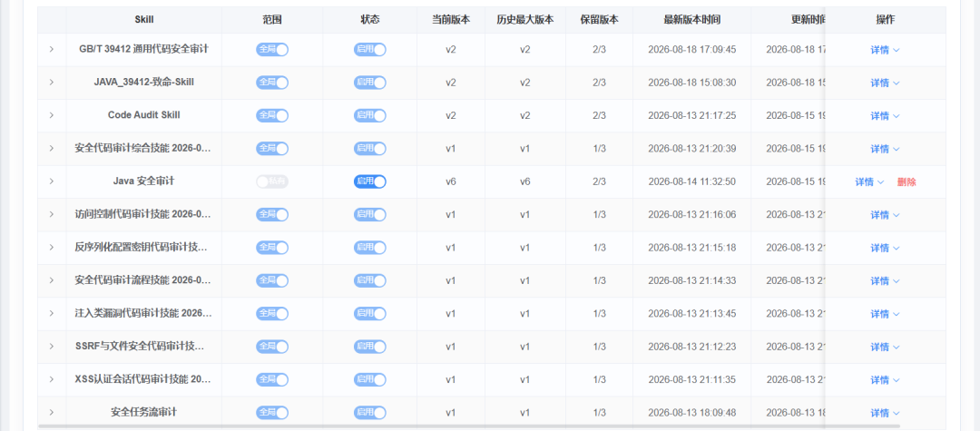Click the Skill column header
The image size is (980, 431).
tap(143, 19)
